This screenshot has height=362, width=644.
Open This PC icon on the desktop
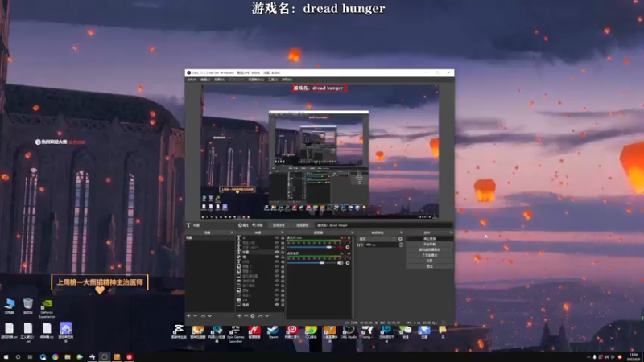coord(9,306)
